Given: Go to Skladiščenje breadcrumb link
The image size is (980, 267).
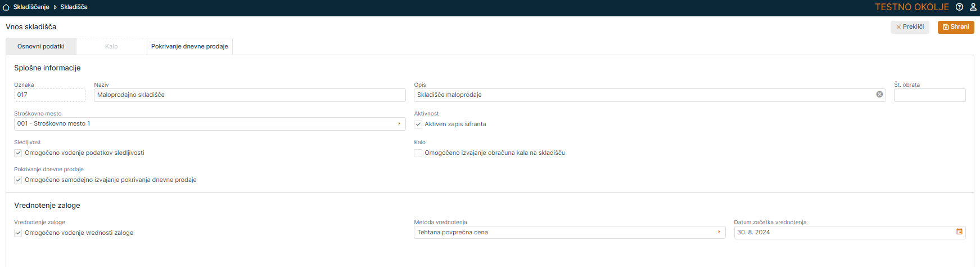Looking at the screenshot, I should point(31,7).
